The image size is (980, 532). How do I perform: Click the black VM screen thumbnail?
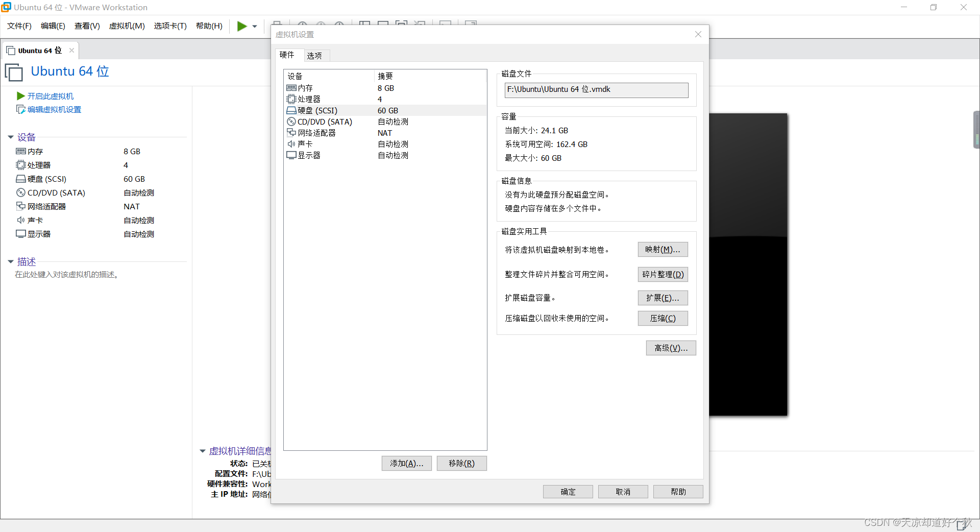748,264
